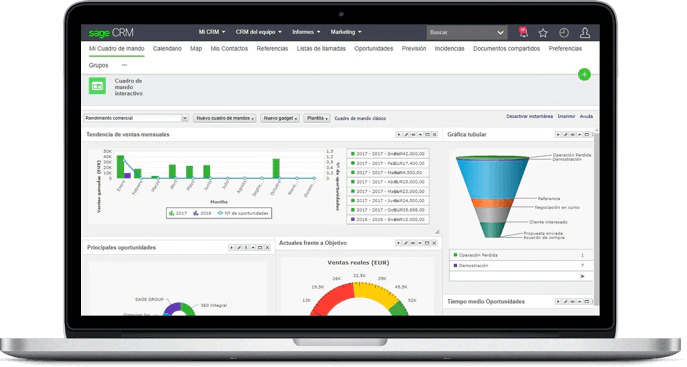
Task: Maximize the Principales oportunidades gadget
Action: tap(260, 247)
